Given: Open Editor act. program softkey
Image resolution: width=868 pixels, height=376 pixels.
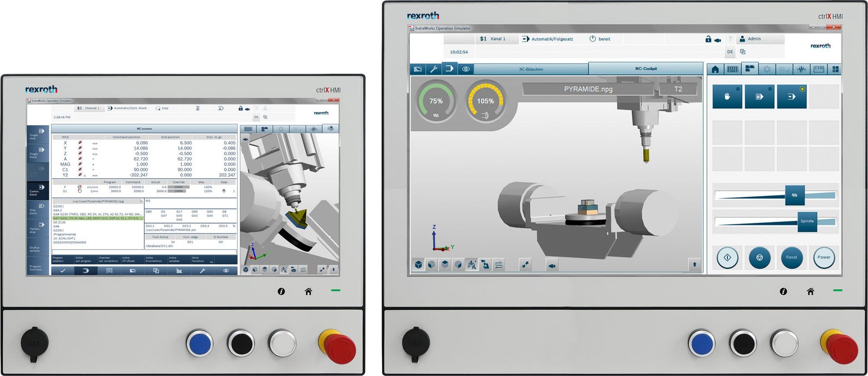Looking at the screenshot, I should pos(86,260).
